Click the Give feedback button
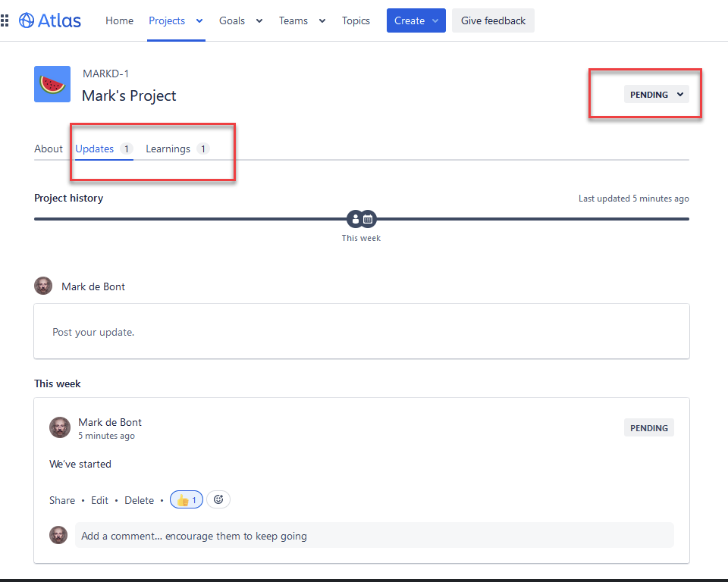This screenshot has width=728, height=582. pyautogui.click(x=493, y=20)
